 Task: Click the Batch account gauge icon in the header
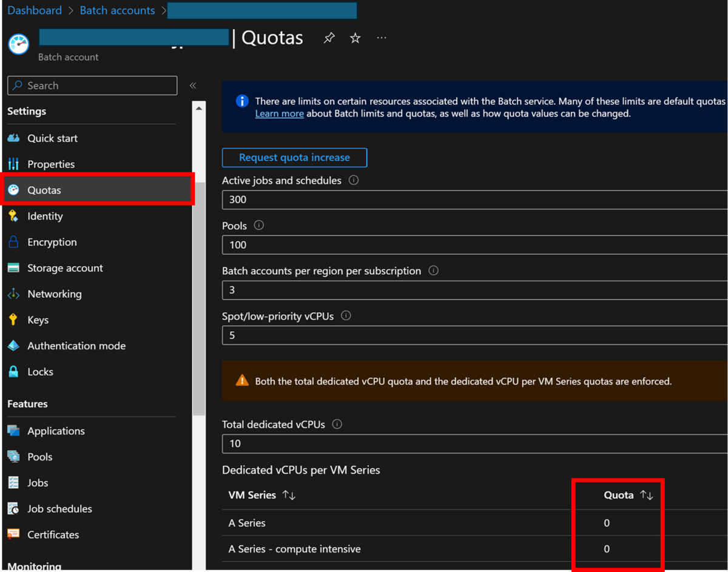click(19, 45)
